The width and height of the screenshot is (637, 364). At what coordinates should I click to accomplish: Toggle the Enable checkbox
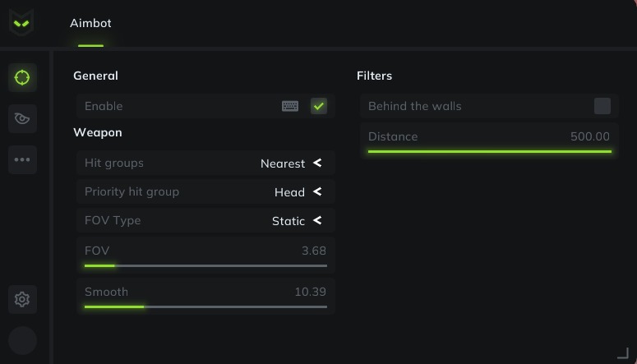click(x=319, y=106)
